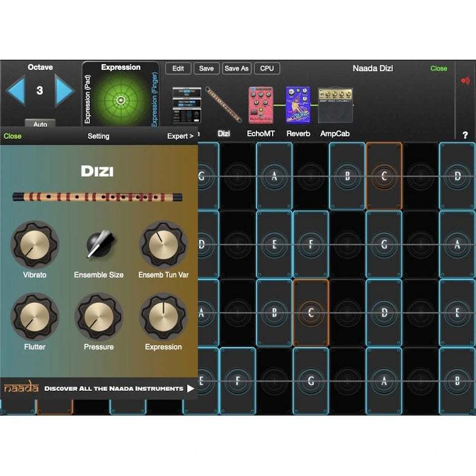Select the settings panel thumbnail in chain
The image size is (476, 476).
tap(186, 105)
